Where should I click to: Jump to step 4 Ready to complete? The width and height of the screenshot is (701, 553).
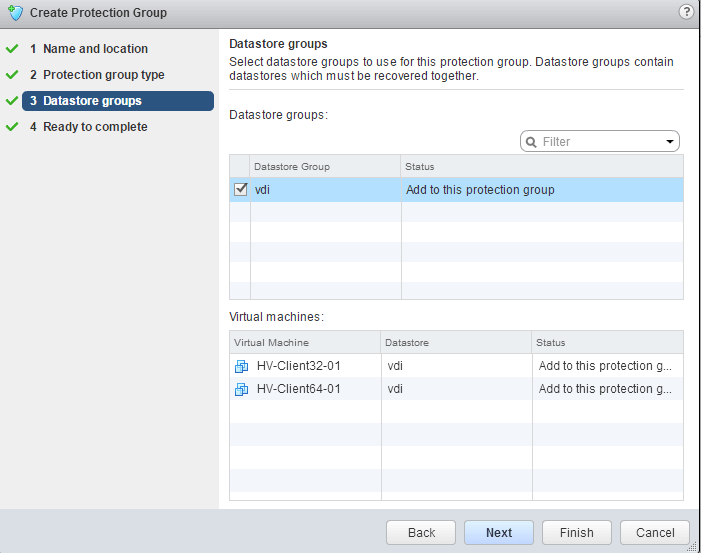[x=95, y=127]
